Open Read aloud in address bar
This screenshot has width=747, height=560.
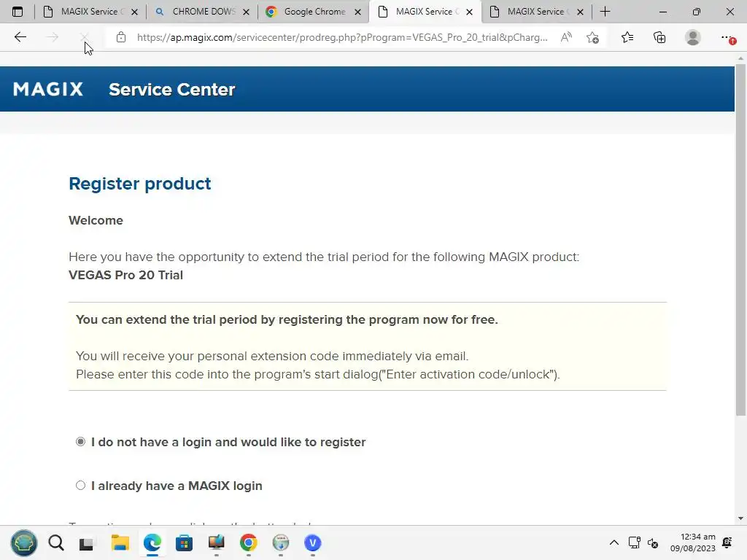click(566, 37)
